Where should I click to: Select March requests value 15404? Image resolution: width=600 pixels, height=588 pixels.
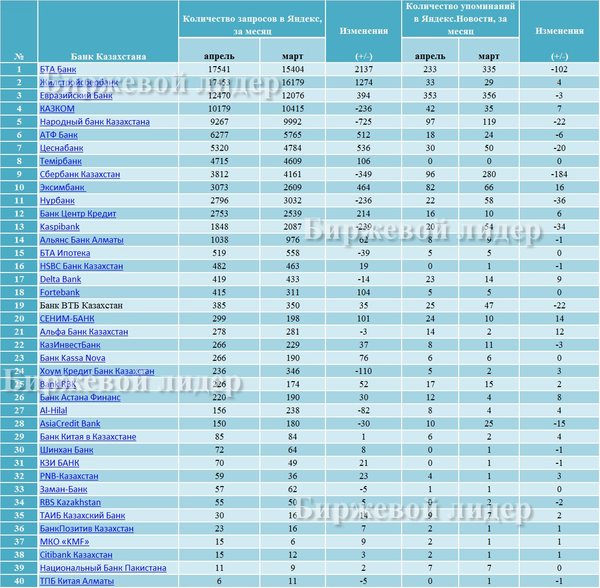pyautogui.click(x=293, y=69)
